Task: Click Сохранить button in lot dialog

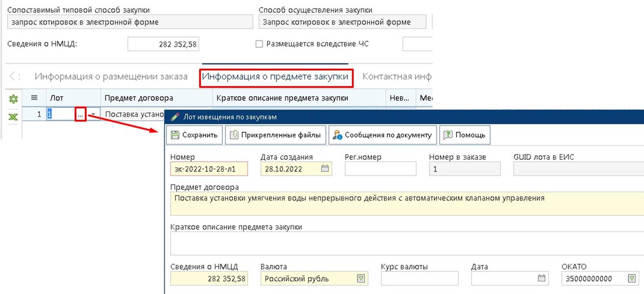Action: tap(195, 135)
